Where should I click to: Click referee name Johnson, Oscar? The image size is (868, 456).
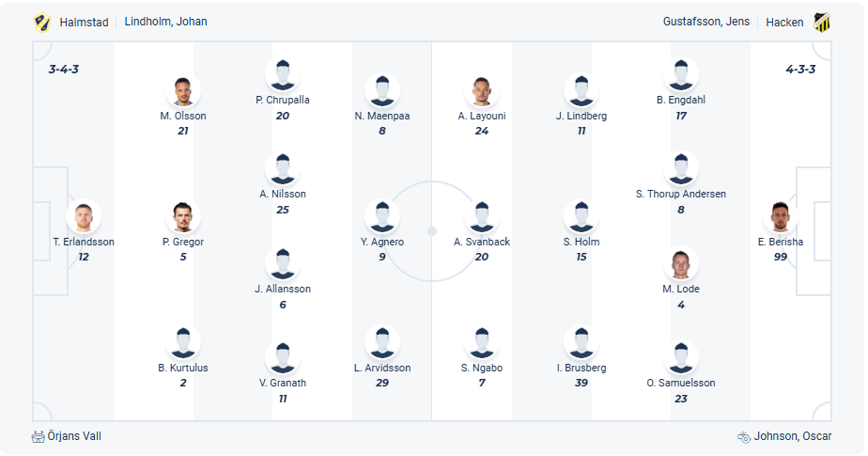pos(793,436)
